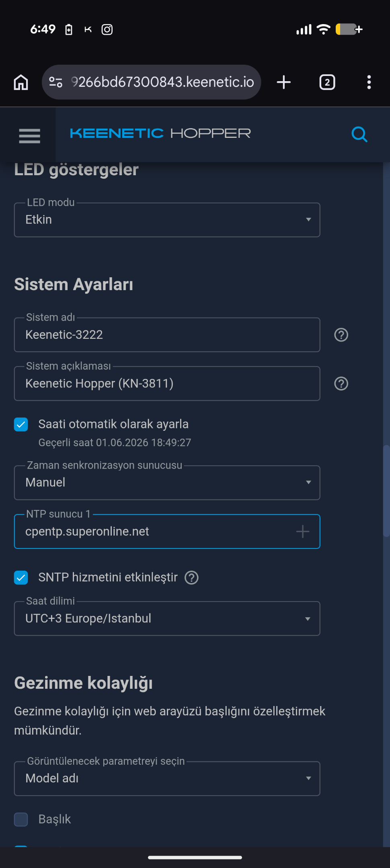The width and height of the screenshot is (390, 868).
Task: Expand the LED modu dropdown
Action: [x=167, y=220]
